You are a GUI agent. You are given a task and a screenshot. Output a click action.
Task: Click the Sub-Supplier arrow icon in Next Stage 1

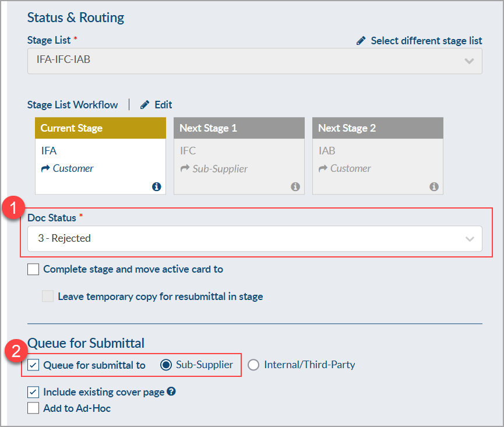click(x=185, y=168)
